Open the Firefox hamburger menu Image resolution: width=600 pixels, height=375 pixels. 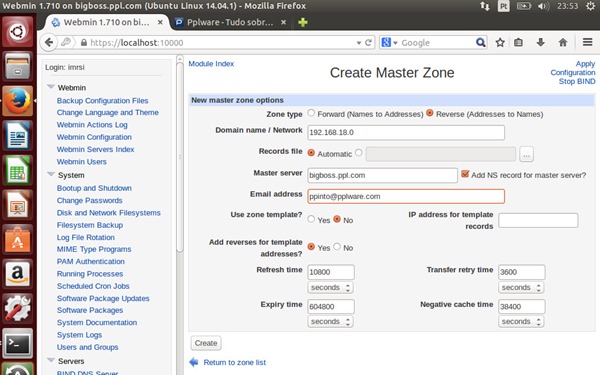click(x=587, y=42)
